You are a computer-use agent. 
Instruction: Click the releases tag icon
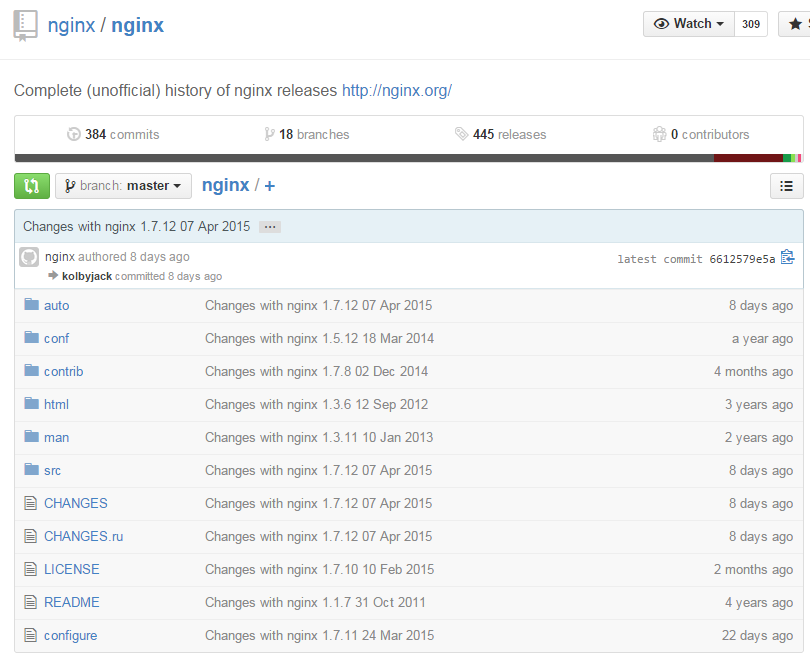click(461, 134)
